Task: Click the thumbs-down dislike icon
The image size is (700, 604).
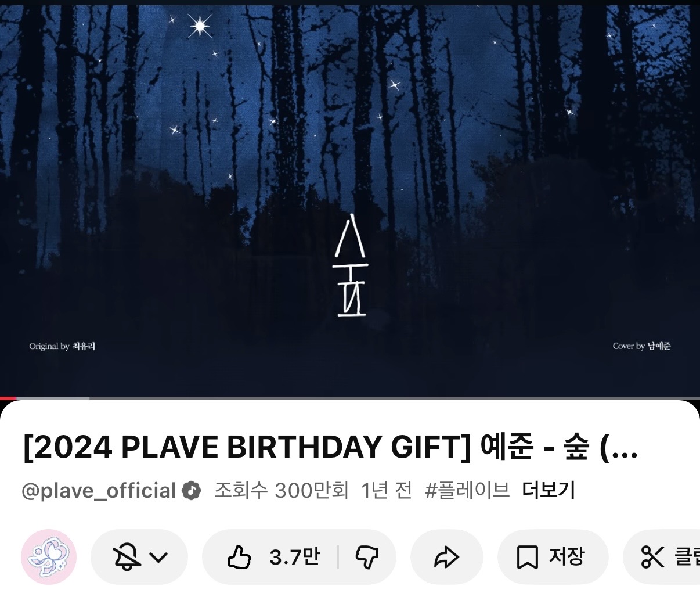Action: [x=367, y=557]
